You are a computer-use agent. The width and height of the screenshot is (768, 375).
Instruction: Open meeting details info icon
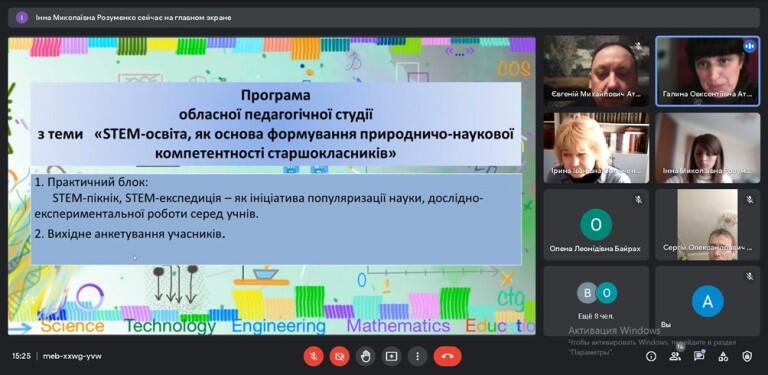[651, 356]
